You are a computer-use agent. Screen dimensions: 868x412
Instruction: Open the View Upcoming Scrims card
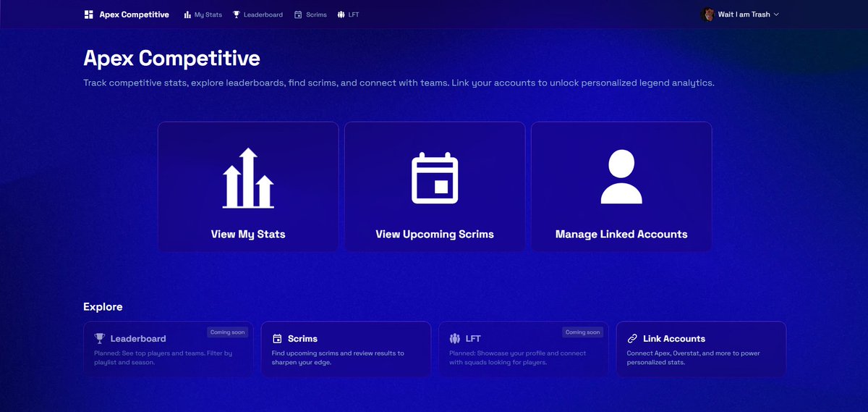[x=435, y=187]
